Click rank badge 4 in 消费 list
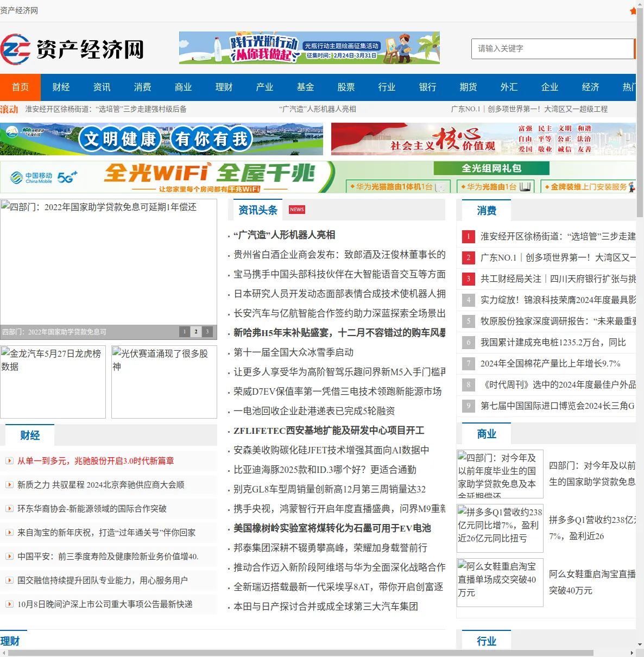Screen dimensions: 644x657 [x=468, y=300]
